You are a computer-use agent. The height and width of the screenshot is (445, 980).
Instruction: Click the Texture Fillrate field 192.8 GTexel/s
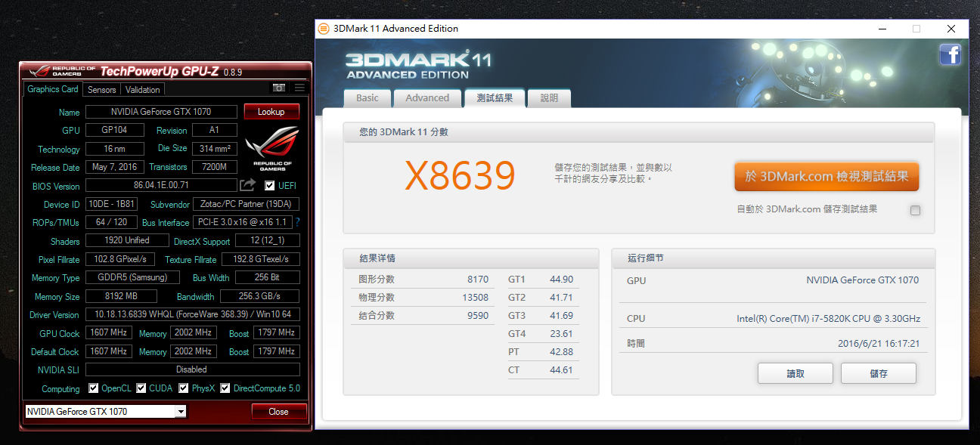(x=259, y=259)
